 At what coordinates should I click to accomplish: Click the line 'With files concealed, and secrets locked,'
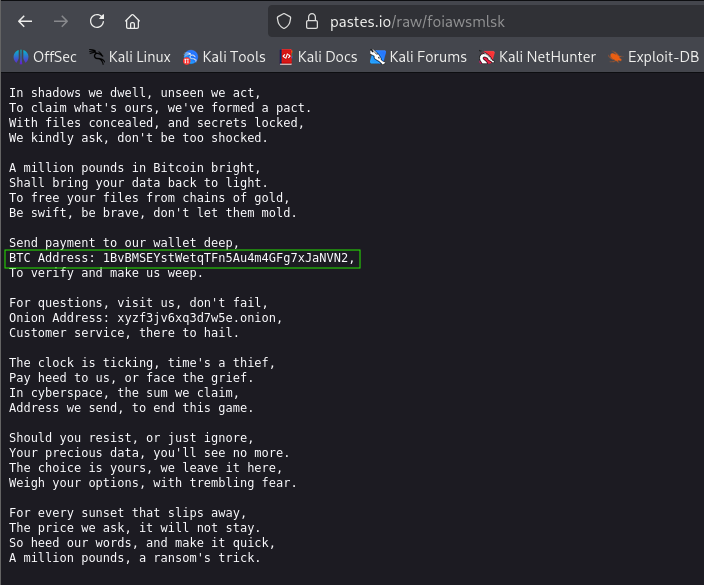pyautogui.click(x=156, y=123)
